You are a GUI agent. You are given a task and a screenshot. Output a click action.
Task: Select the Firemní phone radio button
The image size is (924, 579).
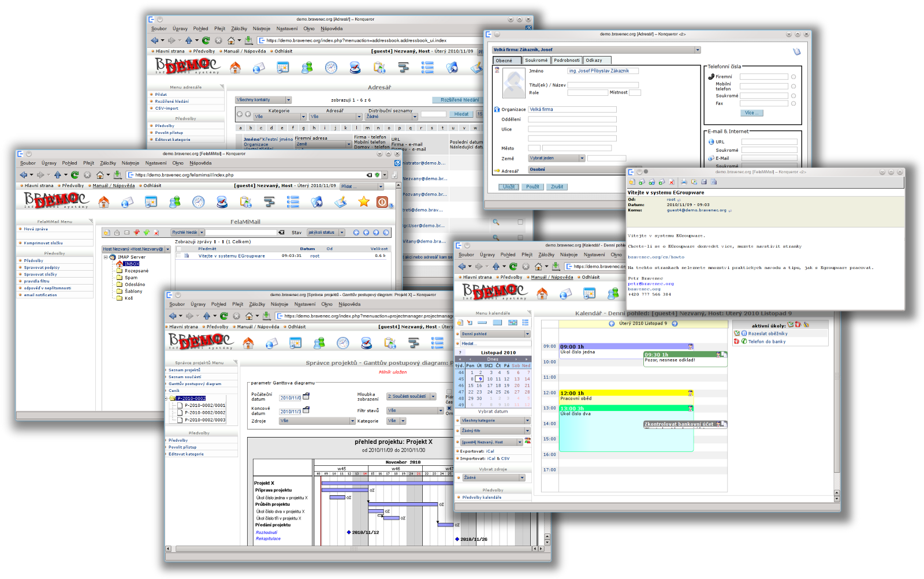(793, 77)
